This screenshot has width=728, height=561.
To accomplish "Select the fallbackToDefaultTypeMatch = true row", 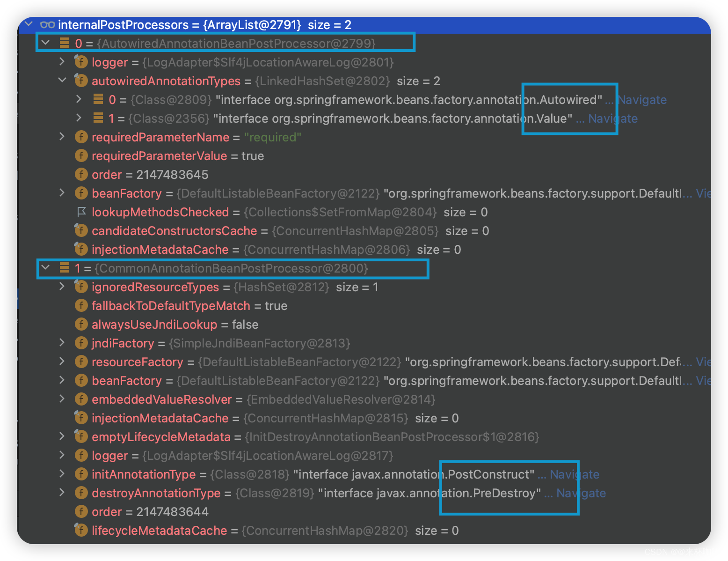I will tap(364, 305).
